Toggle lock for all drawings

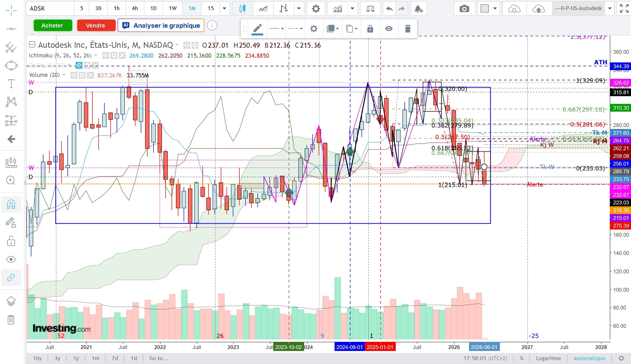(11, 241)
